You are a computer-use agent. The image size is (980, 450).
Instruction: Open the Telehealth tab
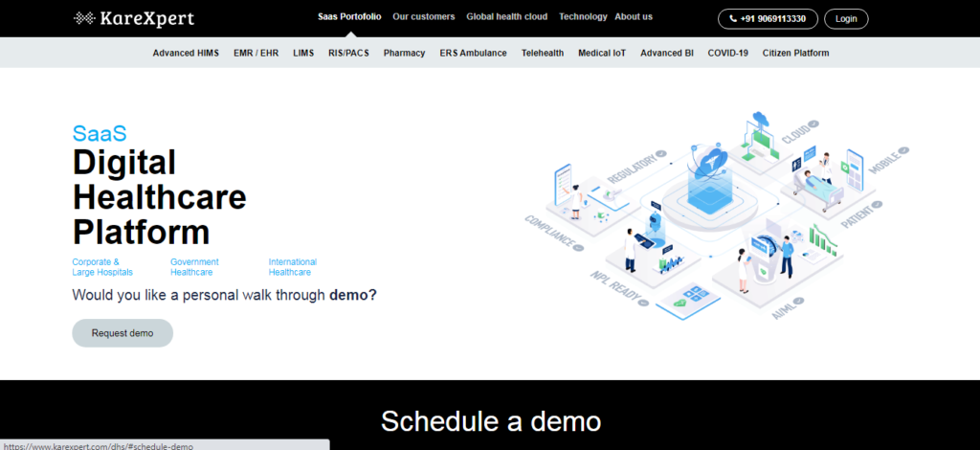(x=543, y=53)
